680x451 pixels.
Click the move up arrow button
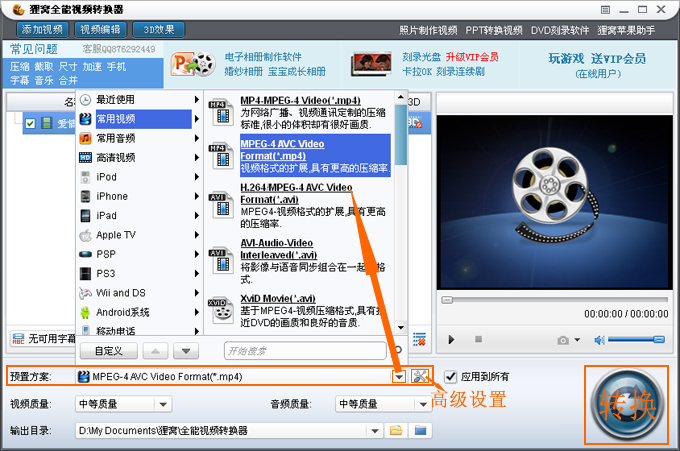click(155, 351)
